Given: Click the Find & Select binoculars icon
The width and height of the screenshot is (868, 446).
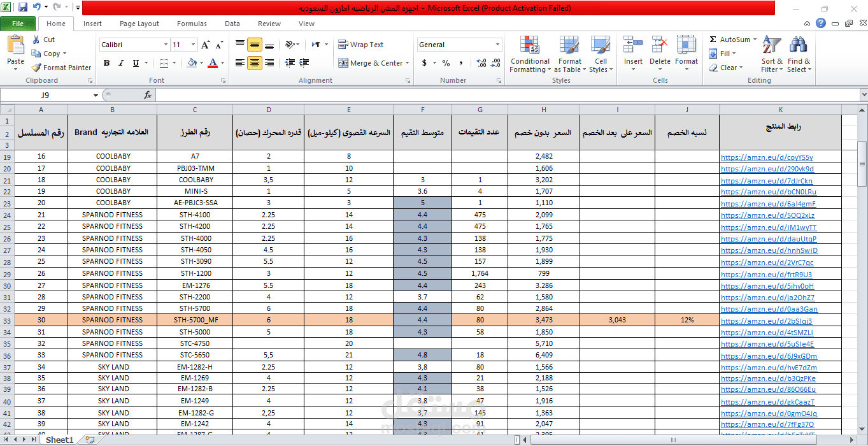Looking at the screenshot, I should pos(799,45).
